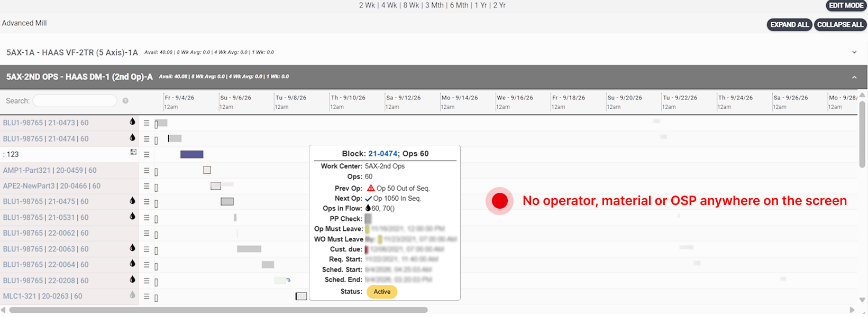Select the 4 Wk time range
This screenshot has height=317, width=868.
(x=389, y=5)
